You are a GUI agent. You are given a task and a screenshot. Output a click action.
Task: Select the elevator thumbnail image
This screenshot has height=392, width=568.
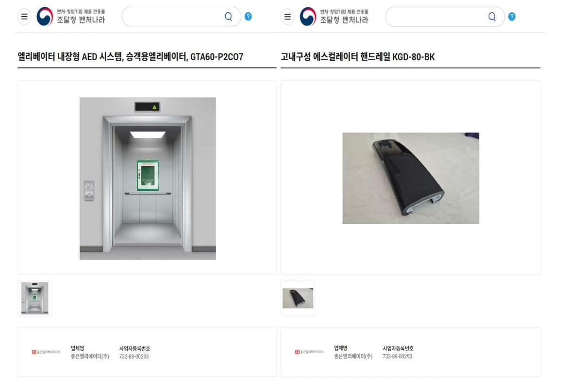click(x=35, y=298)
